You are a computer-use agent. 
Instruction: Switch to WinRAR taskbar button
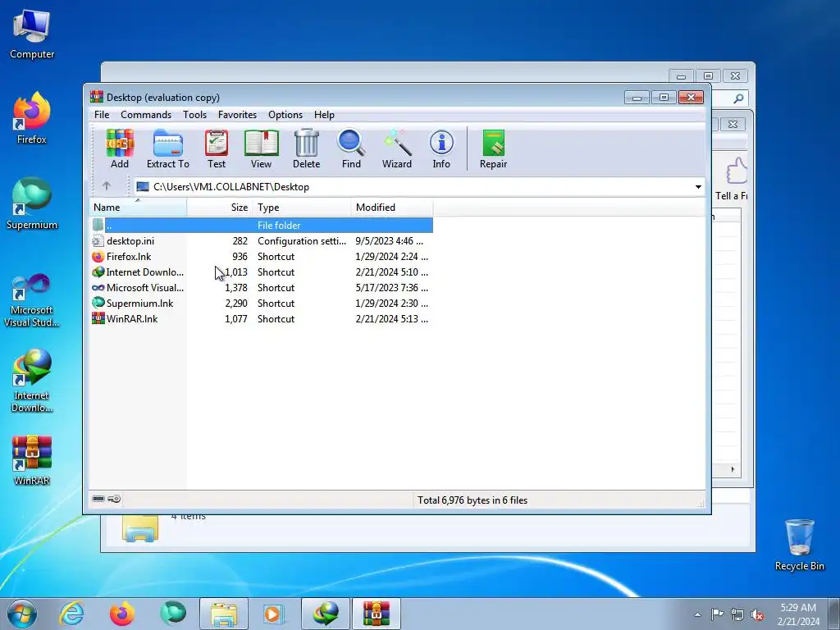pyautogui.click(x=377, y=614)
